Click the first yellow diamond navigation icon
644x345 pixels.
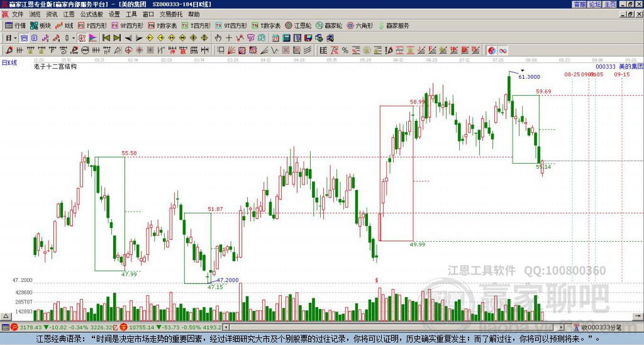(150, 38)
